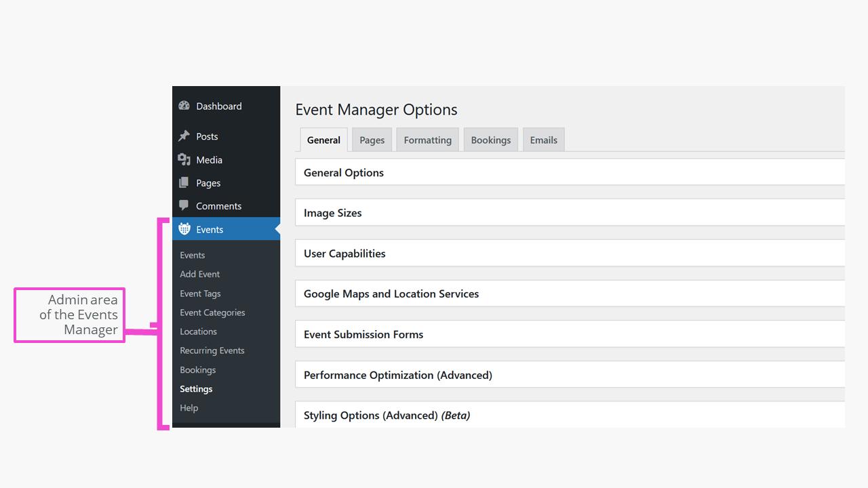Switch to the Emails tab
Viewport: 868px width, 488px height.
pos(543,140)
